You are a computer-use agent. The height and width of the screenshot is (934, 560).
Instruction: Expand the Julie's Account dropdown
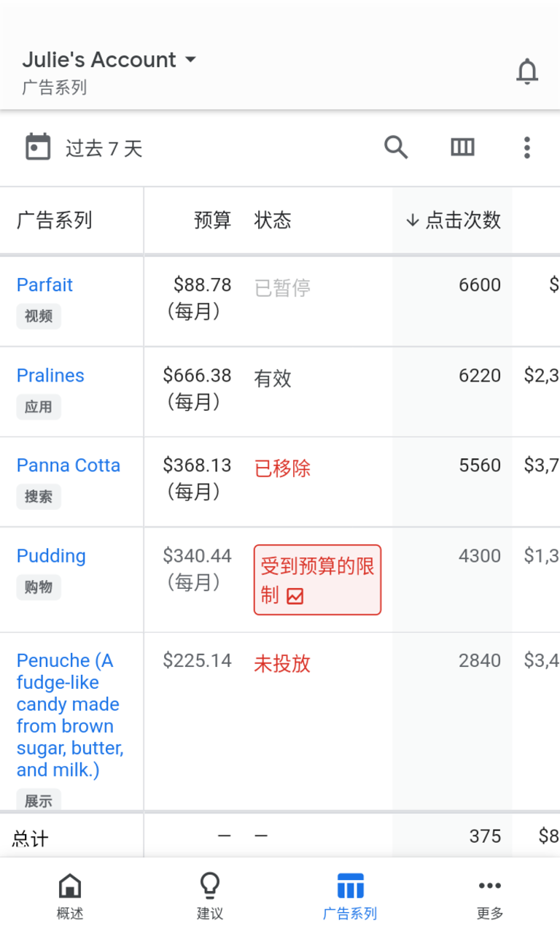109,60
